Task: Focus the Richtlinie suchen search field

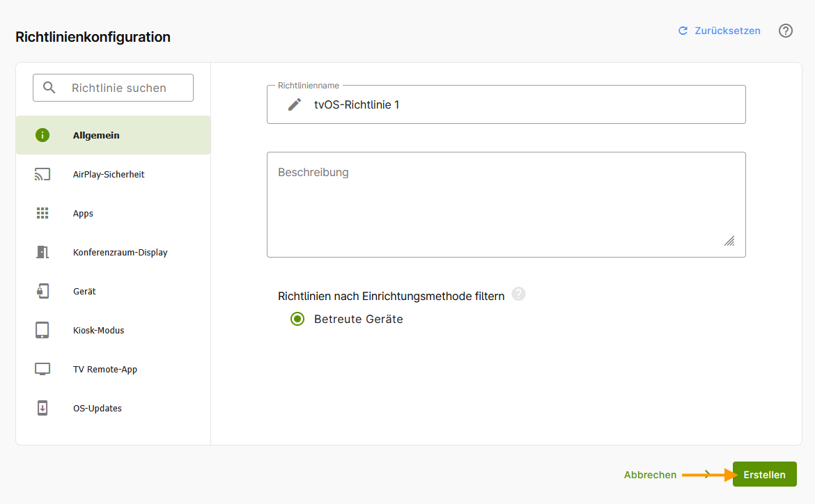Action: [114, 88]
